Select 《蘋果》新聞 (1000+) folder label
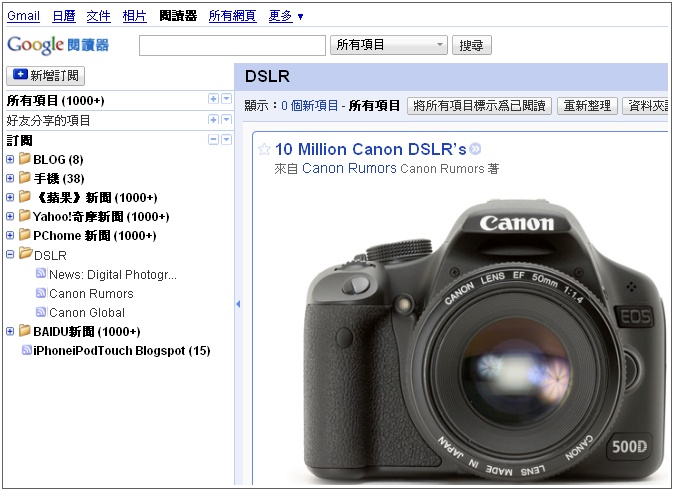Screen dimensions: 674x492 pos(95,198)
